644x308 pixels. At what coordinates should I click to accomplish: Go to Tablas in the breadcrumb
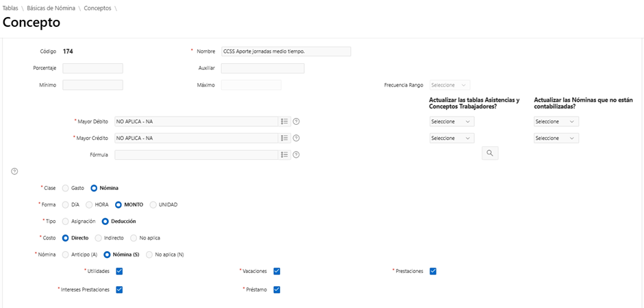pos(10,8)
